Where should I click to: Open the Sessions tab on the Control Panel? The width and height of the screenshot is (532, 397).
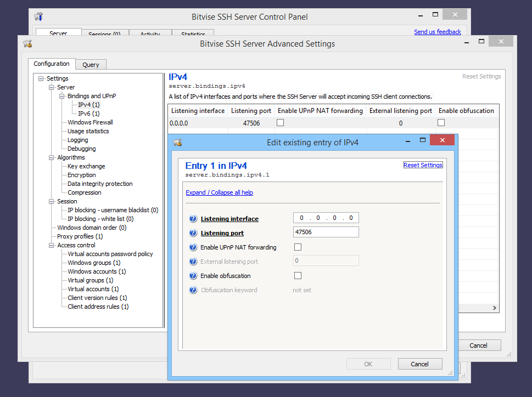point(105,33)
